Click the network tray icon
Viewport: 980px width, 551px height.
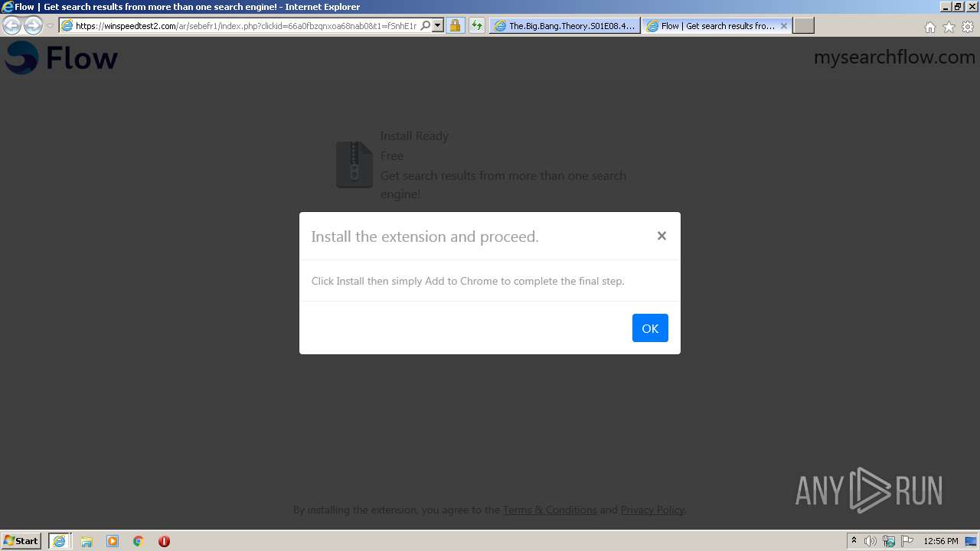click(889, 541)
